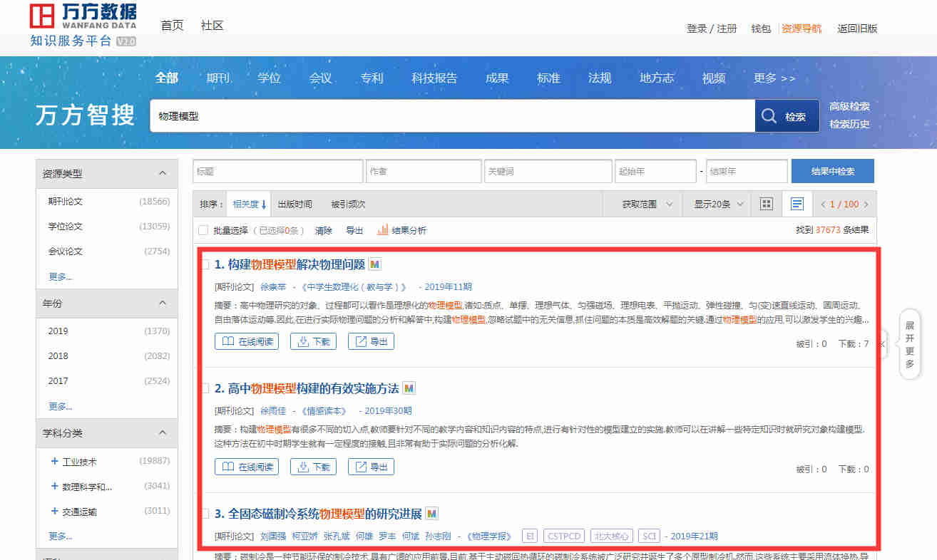This screenshot has width=937, height=560.
Task: Sort results by 出版时间
Action: (x=295, y=204)
